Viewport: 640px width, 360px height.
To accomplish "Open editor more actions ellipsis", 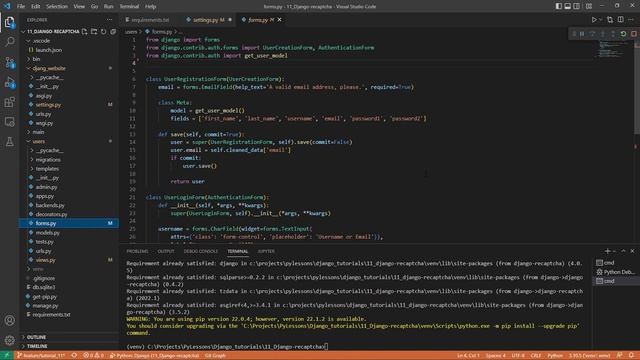I will pos(631,20).
